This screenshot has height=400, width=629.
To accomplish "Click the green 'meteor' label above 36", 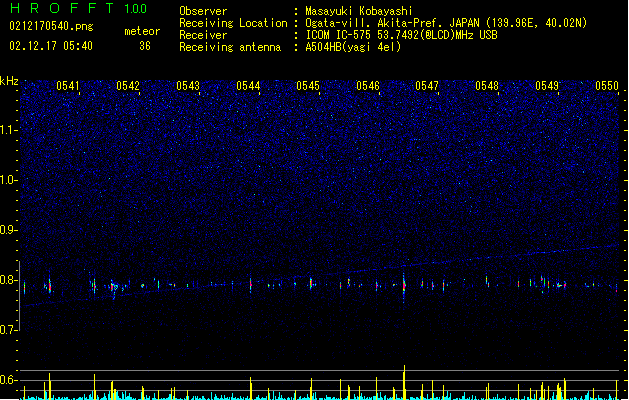I will (142, 31).
